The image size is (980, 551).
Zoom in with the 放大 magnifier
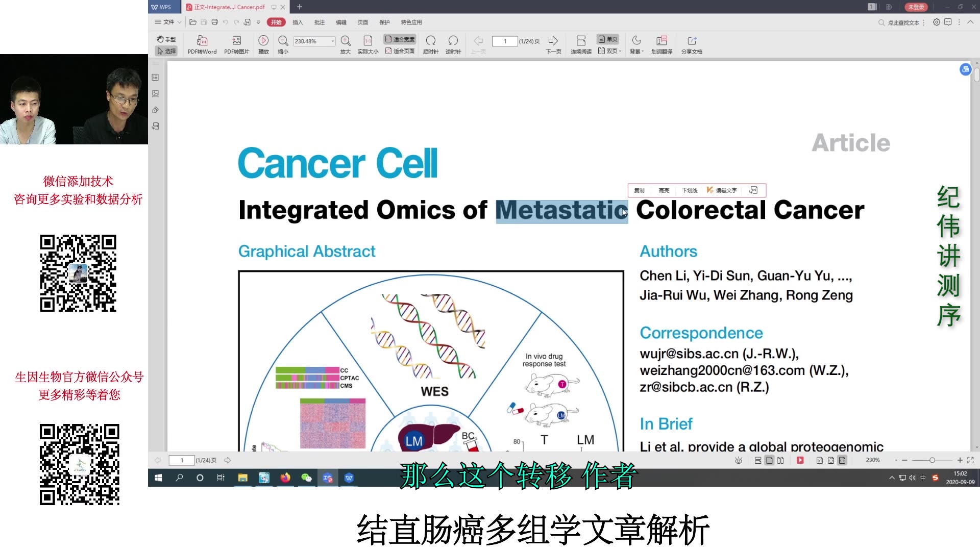[346, 45]
